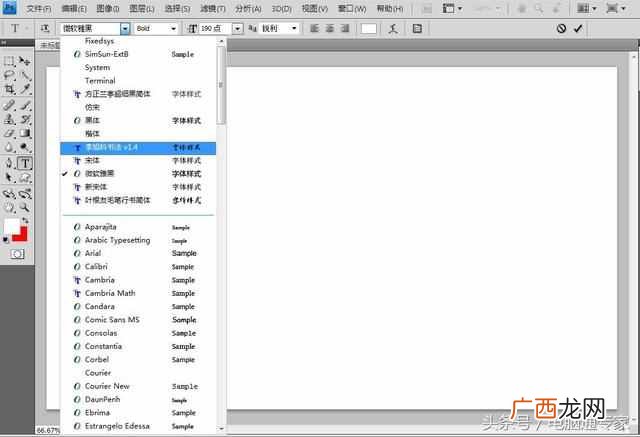Open the 图像(I) menu
Screen dimensions: 640x437
(x=108, y=9)
